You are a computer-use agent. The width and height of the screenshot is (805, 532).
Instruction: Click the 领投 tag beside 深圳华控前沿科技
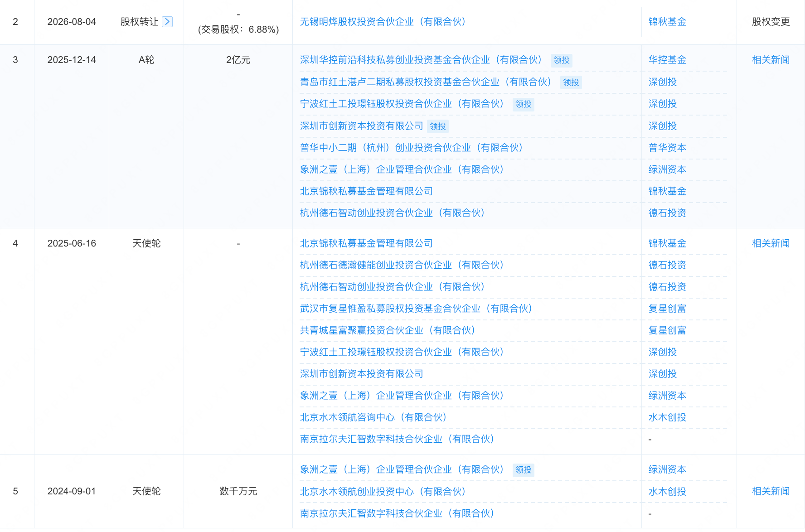(561, 60)
